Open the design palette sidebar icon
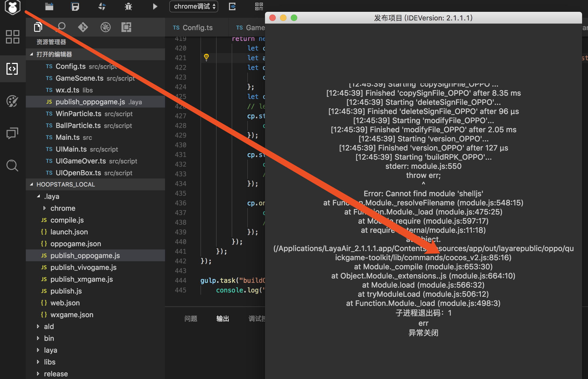 (12, 101)
